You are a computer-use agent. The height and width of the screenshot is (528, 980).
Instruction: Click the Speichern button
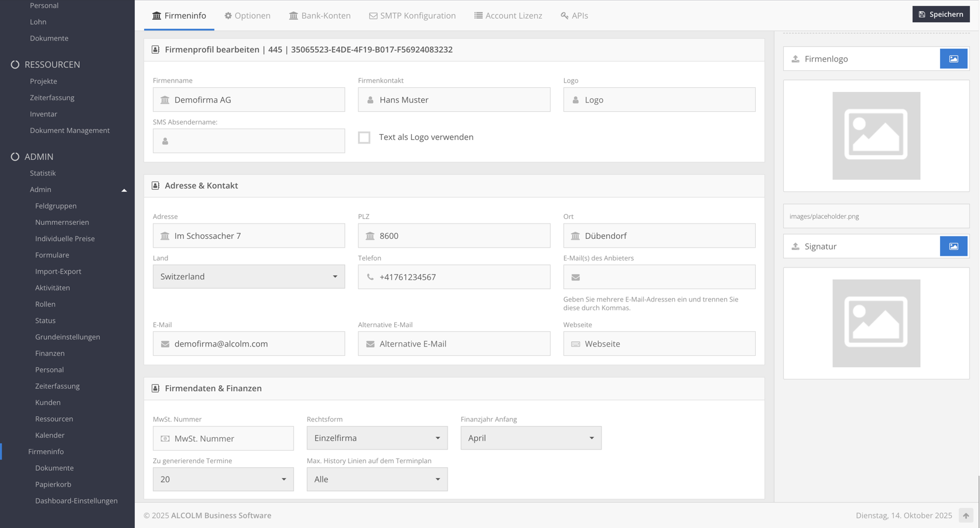pyautogui.click(x=940, y=15)
